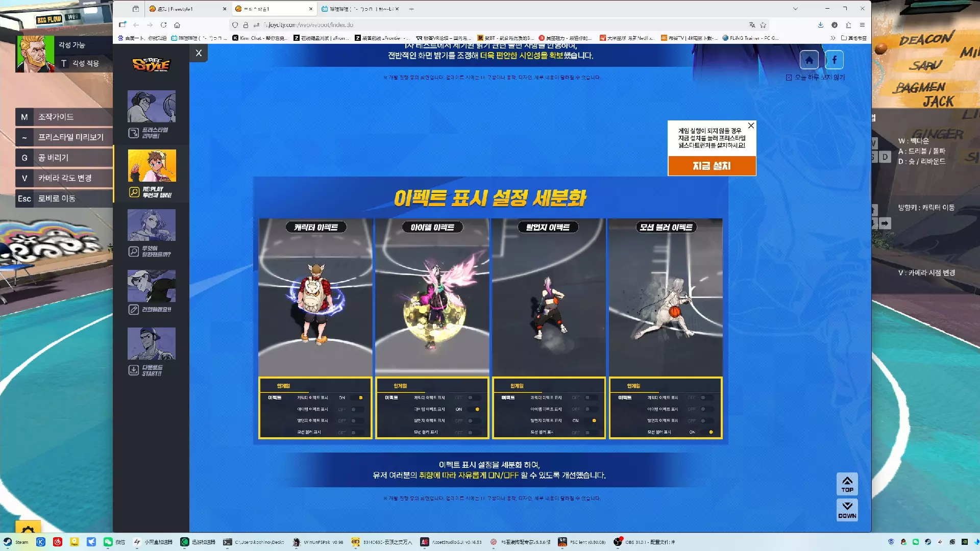Screen dimensions: 980x551
Task: Click the home icon button on page
Action: pyautogui.click(x=809, y=60)
